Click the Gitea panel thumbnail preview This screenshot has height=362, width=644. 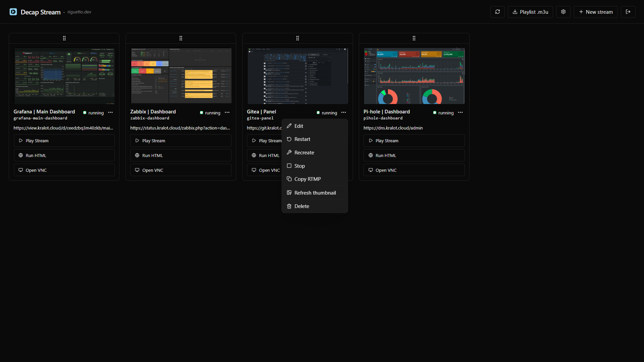(297, 76)
